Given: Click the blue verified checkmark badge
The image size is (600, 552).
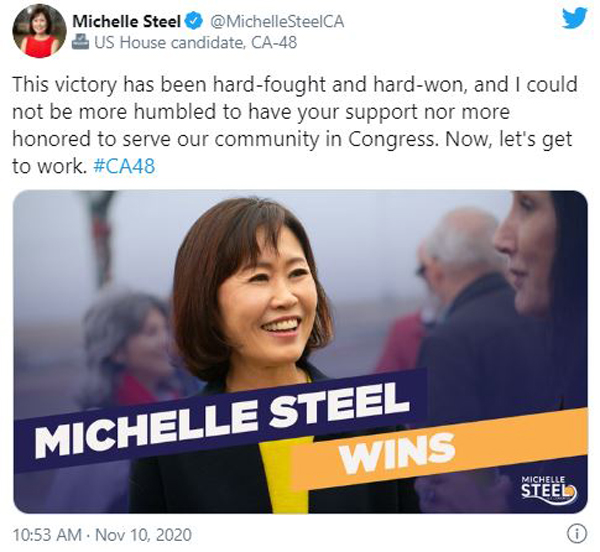Looking at the screenshot, I should click(x=194, y=21).
